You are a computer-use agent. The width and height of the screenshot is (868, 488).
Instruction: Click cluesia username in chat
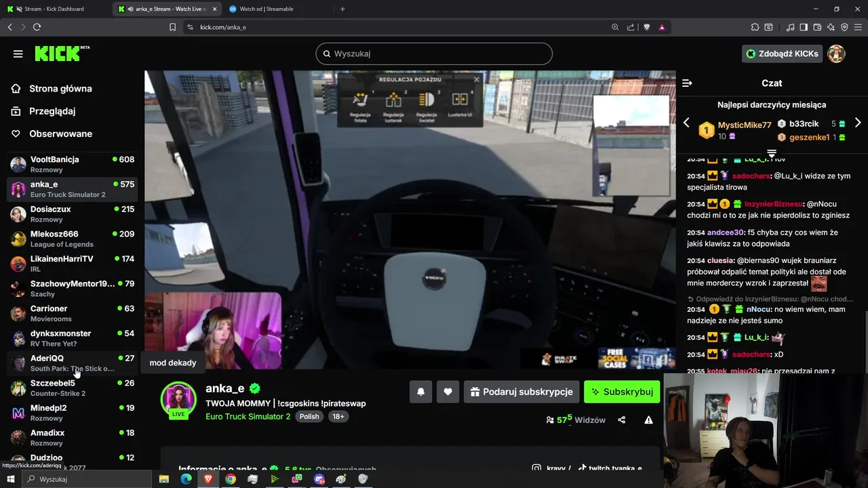tap(721, 260)
